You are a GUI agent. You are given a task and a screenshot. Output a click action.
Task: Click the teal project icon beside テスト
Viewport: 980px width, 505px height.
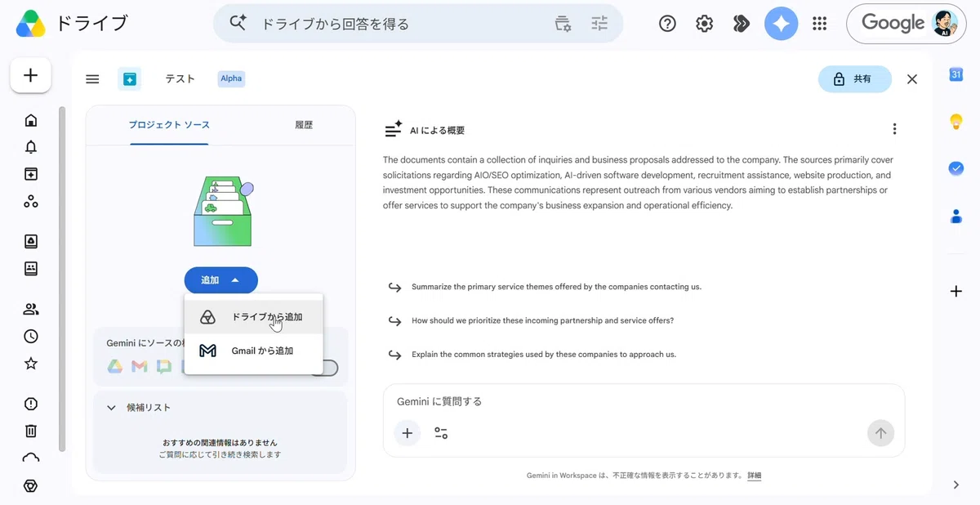point(129,79)
